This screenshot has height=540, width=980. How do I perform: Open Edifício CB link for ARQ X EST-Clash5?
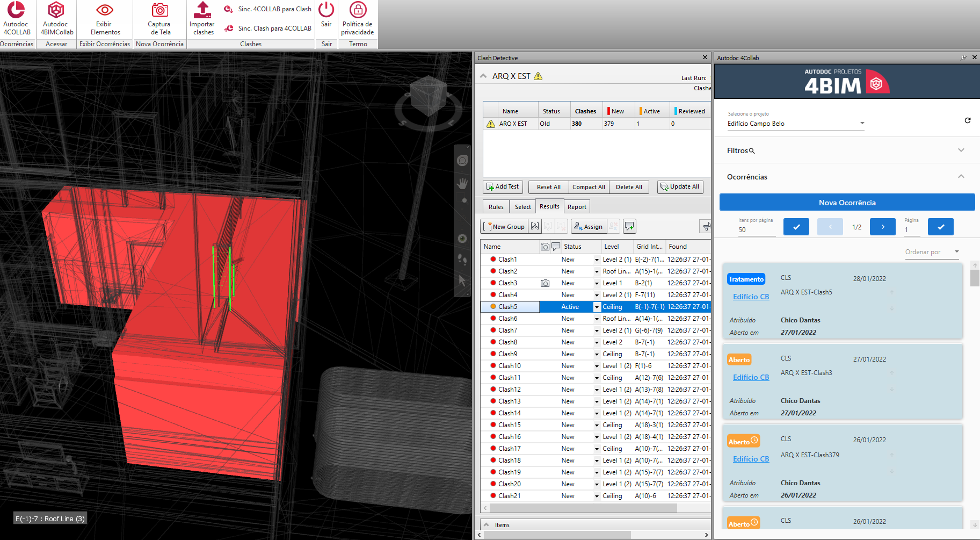(751, 297)
